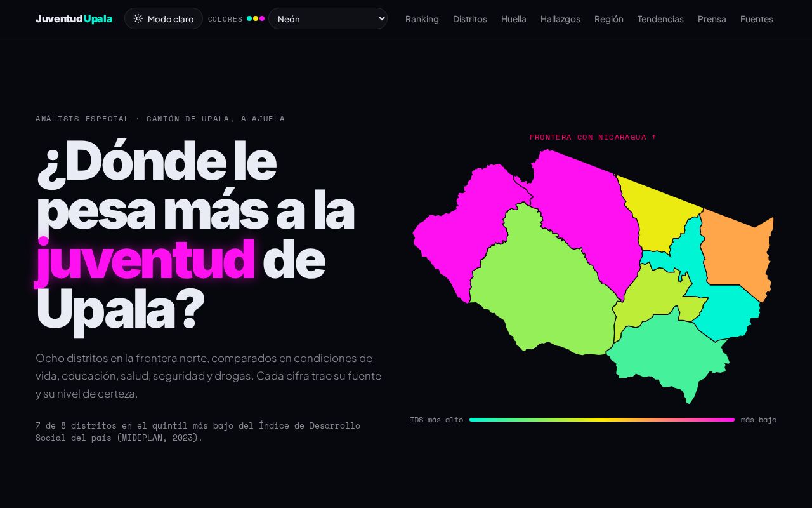Click the highlighted word juventud in headline
812x508 pixels.
tap(145, 260)
